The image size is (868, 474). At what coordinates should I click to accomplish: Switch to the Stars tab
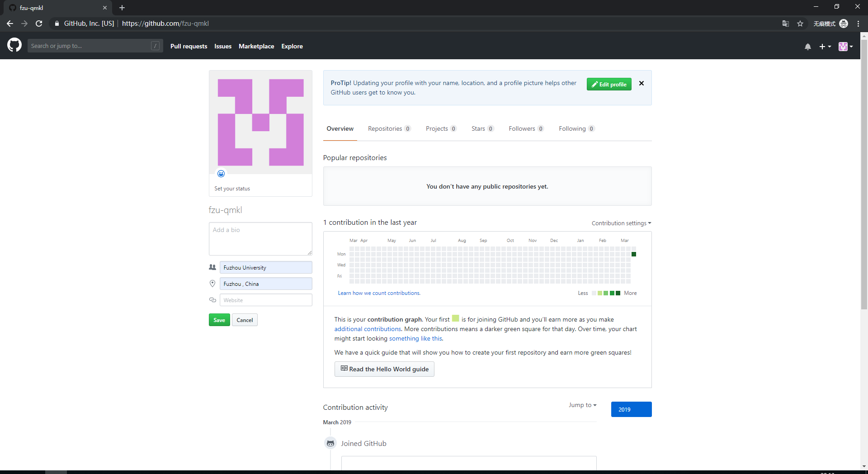point(482,129)
